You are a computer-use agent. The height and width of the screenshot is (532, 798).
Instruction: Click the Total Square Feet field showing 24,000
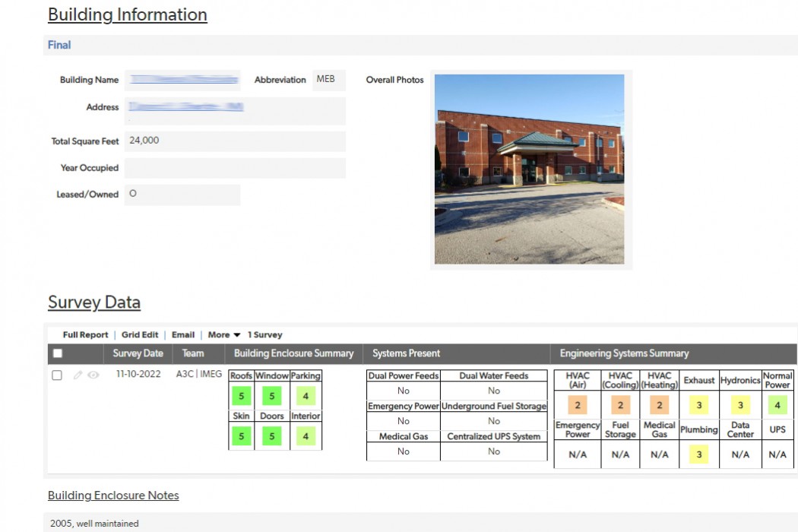point(236,141)
